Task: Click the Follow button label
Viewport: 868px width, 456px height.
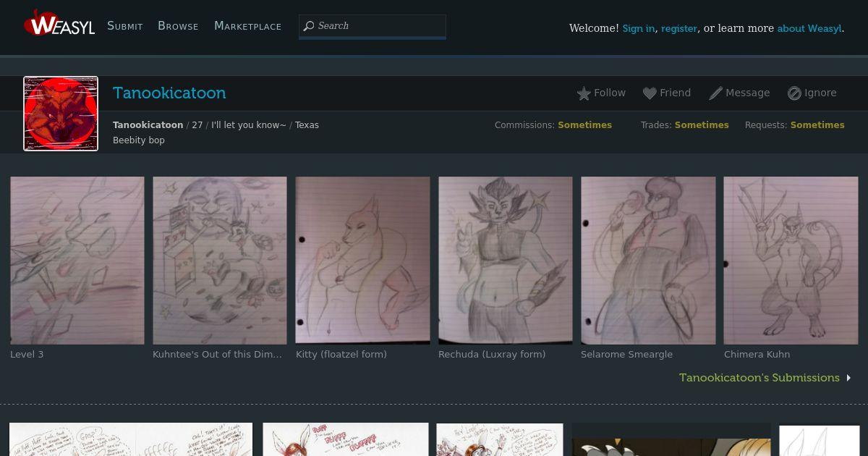Action: pyautogui.click(x=610, y=93)
